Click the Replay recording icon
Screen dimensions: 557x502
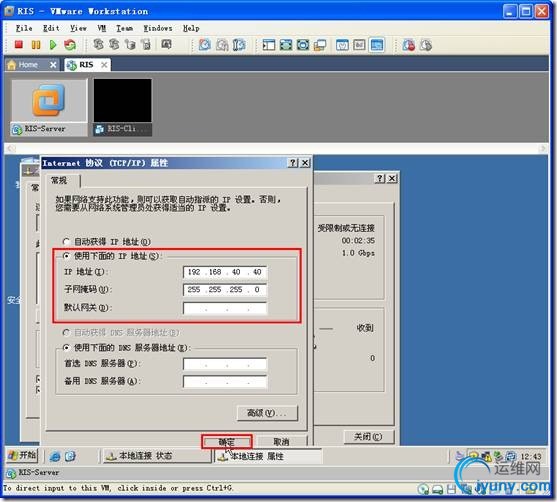point(426,45)
